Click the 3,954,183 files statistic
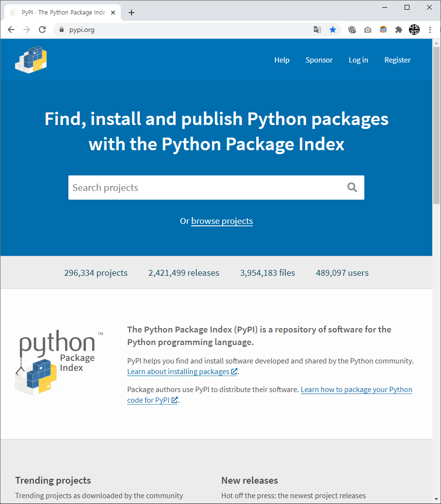Screen dimensions: 441x504 (267, 273)
